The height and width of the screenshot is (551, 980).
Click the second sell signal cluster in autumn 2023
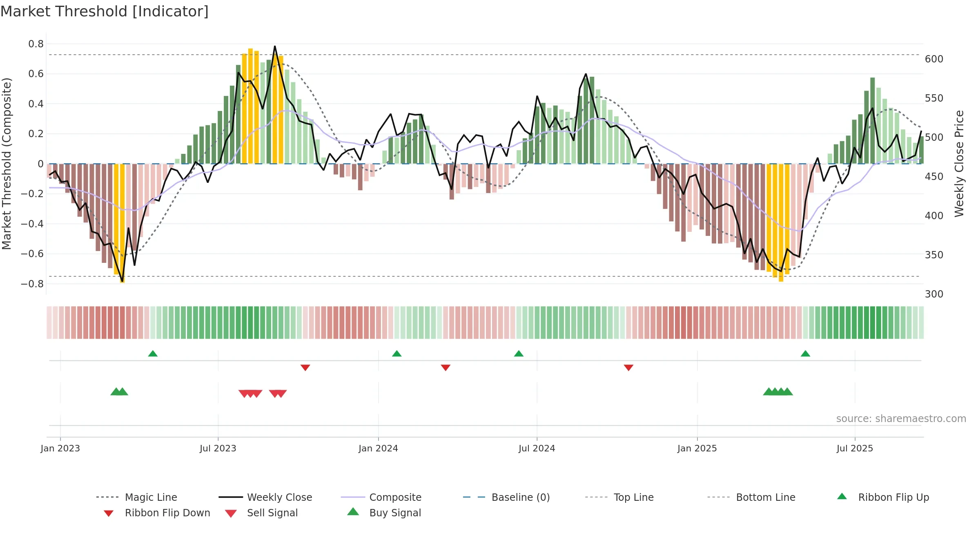coord(278,394)
